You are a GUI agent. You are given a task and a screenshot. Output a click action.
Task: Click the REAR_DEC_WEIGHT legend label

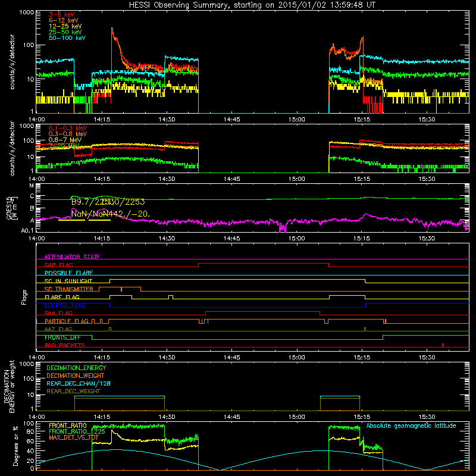pyautogui.click(x=73, y=392)
